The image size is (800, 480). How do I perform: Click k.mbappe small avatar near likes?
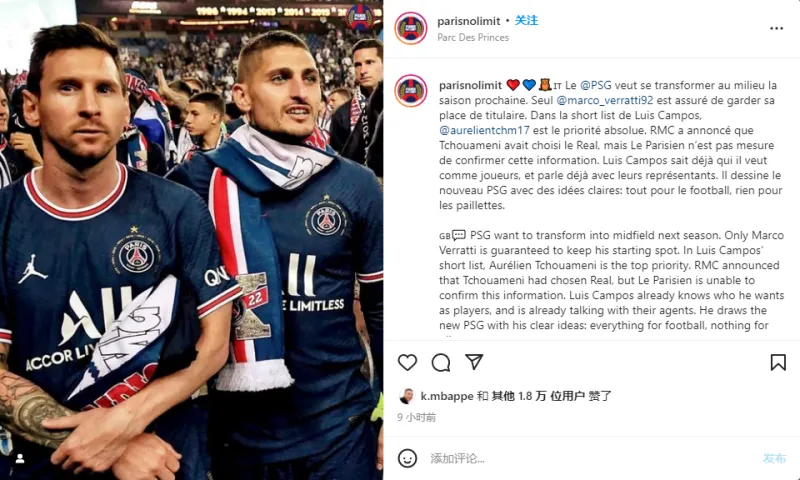(407, 396)
